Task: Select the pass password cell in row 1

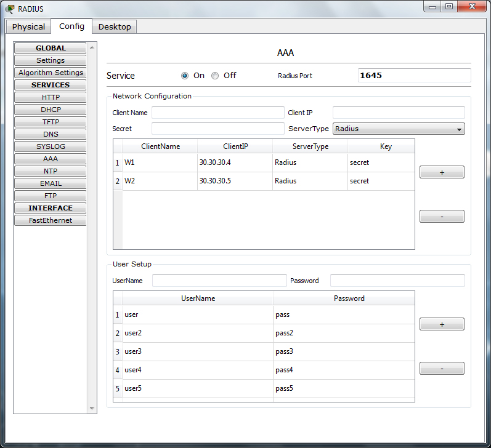Action: 344,314
